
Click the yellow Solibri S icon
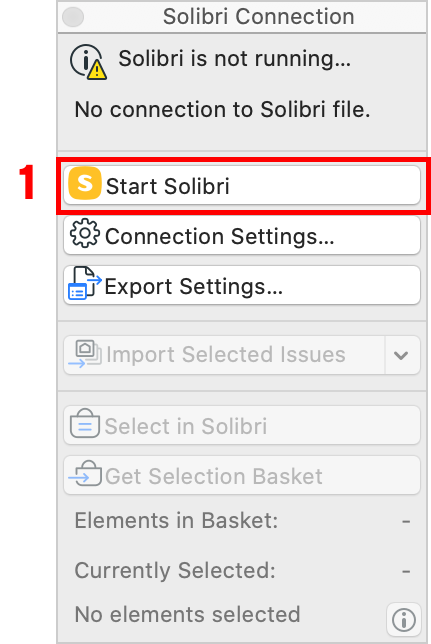pyautogui.click(x=85, y=183)
